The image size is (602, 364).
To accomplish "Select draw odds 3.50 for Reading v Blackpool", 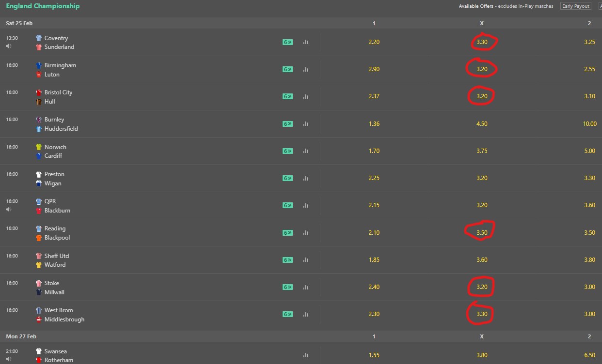I will coord(482,233).
